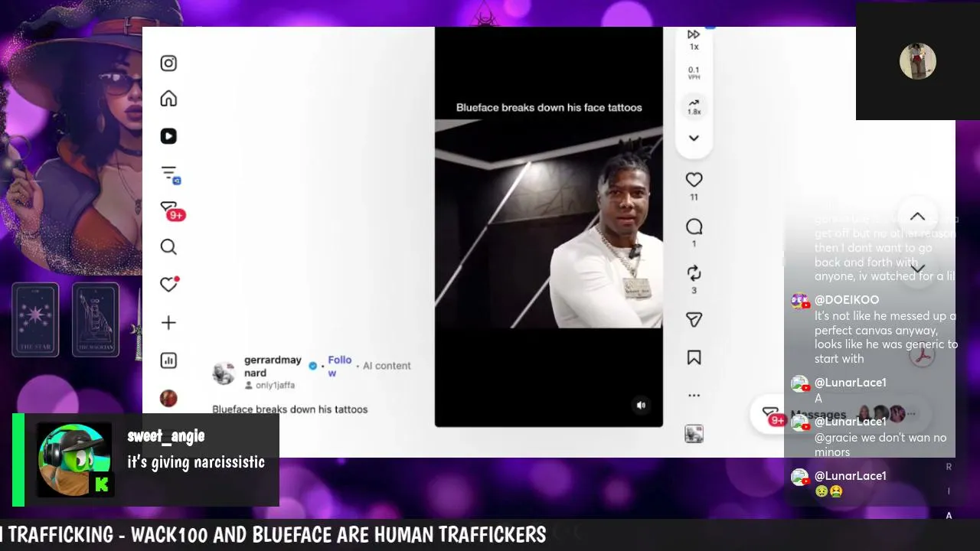The image size is (980, 551).
Task: Click The Star tarot card
Action: point(35,320)
